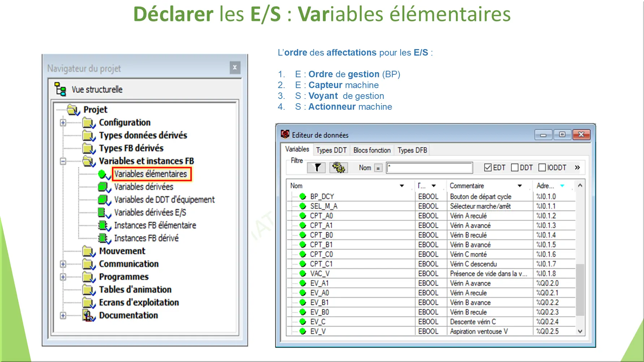Click the Configuration folder icon

[x=88, y=122]
